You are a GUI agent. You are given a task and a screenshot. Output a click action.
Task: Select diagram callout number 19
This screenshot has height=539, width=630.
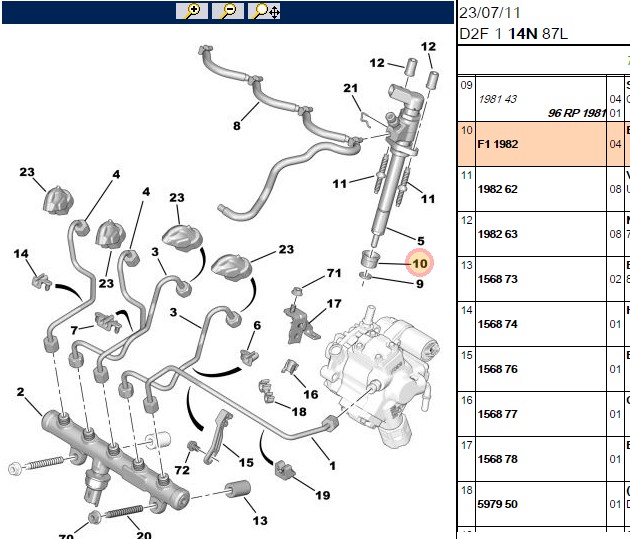[323, 496]
